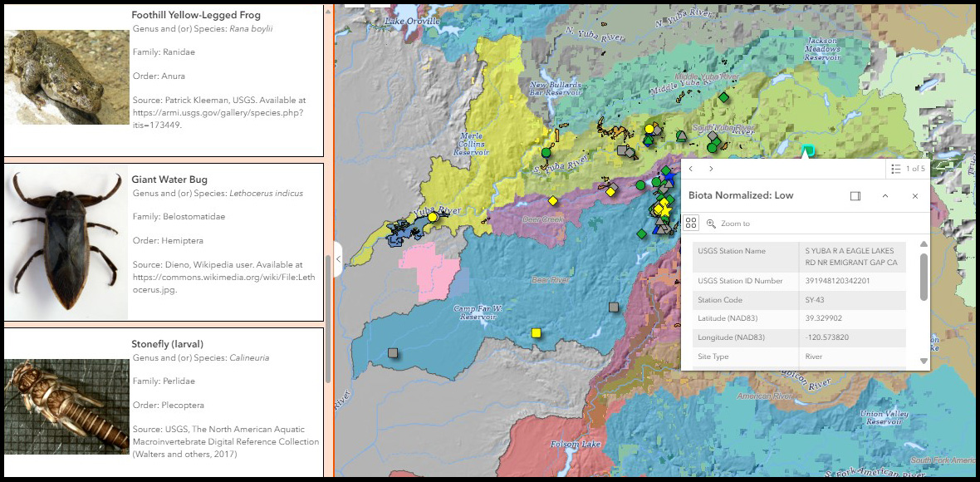Screen dimensions: 980x482
Task: Select yellow diamond marker above Deer Creek label
Action: pyautogui.click(x=552, y=200)
